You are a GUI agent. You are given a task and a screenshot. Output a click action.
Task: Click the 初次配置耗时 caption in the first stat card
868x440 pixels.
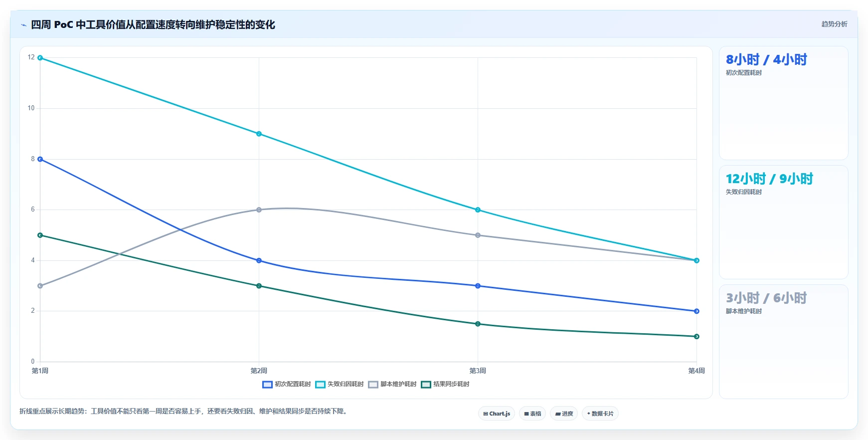(x=744, y=73)
